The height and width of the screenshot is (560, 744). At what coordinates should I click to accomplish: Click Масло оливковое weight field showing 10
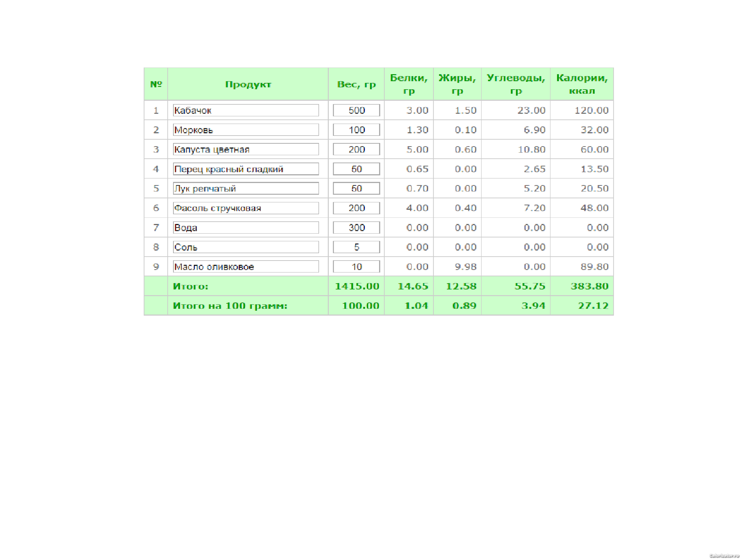click(357, 267)
